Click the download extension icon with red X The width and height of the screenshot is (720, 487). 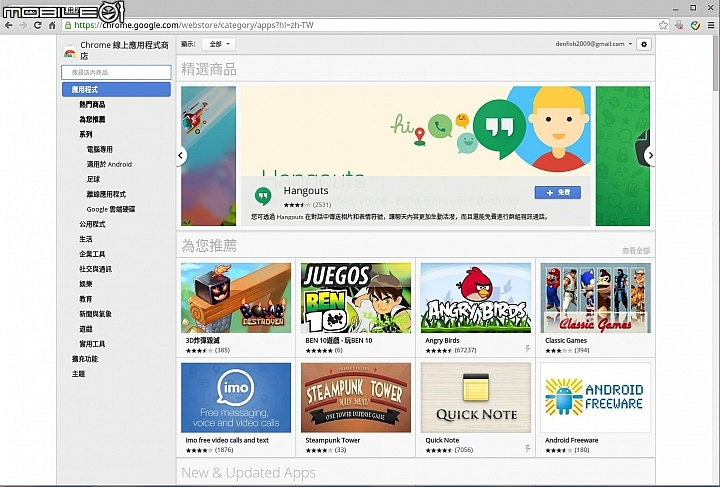point(679,25)
